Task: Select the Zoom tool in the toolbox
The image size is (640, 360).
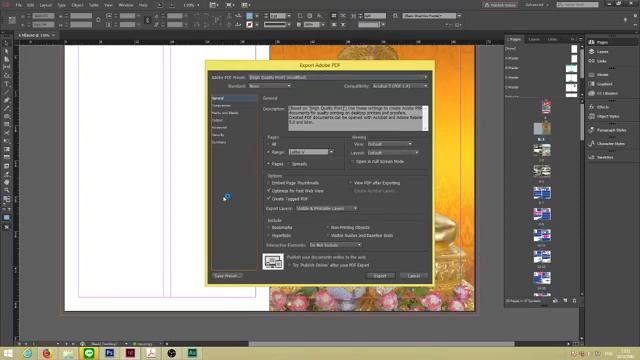Action: [7, 190]
